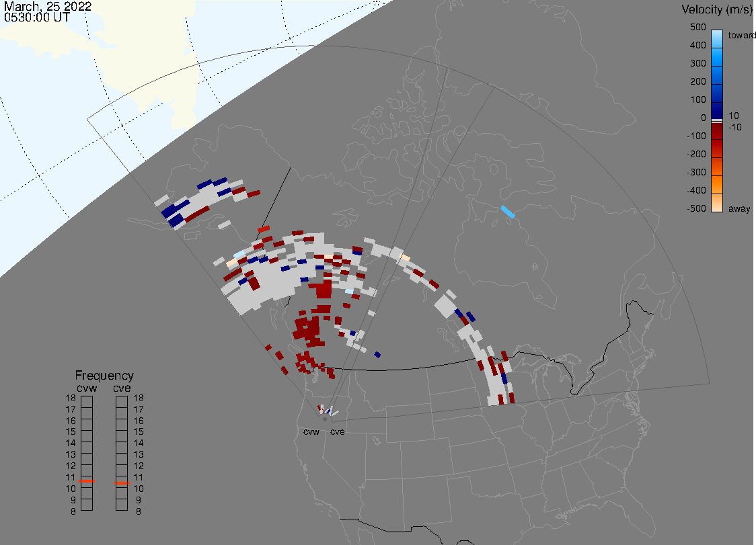Image resolution: width=756 pixels, height=545 pixels.
Task: Click the 'toward' colorbar label
Action: click(x=741, y=35)
